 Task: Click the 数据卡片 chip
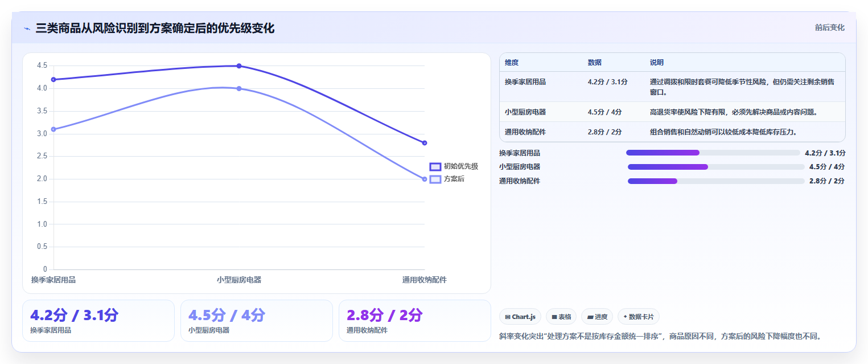639,317
